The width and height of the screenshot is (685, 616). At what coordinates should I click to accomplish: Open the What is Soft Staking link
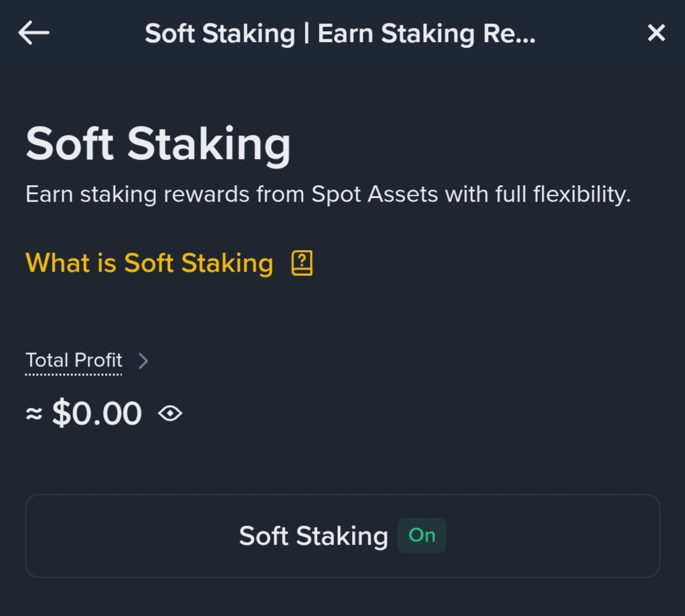150,263
